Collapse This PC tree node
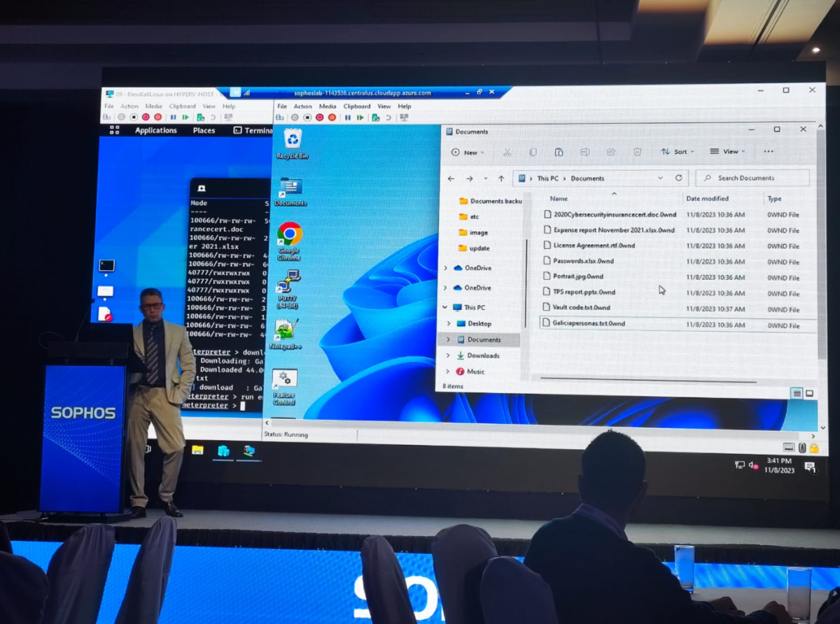The height and width of the screenshot is (624, 840). [x=445, y=307]
